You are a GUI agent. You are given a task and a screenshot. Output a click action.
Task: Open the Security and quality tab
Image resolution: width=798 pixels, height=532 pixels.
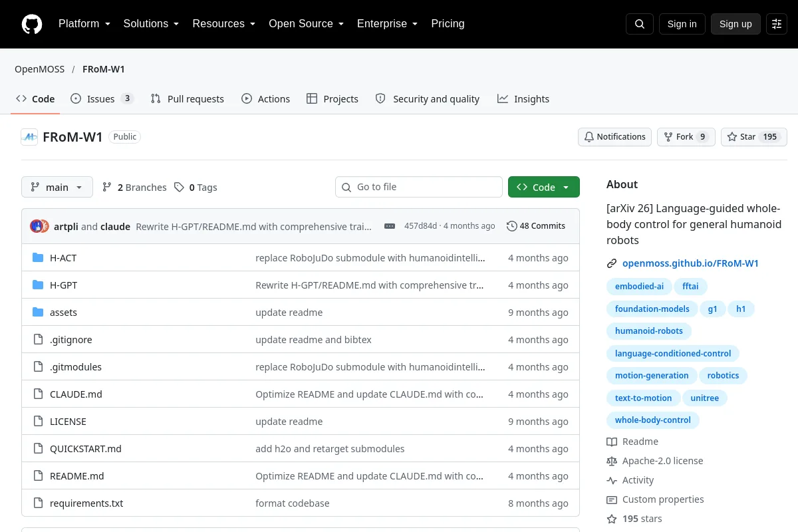click(x=428, y=99)
